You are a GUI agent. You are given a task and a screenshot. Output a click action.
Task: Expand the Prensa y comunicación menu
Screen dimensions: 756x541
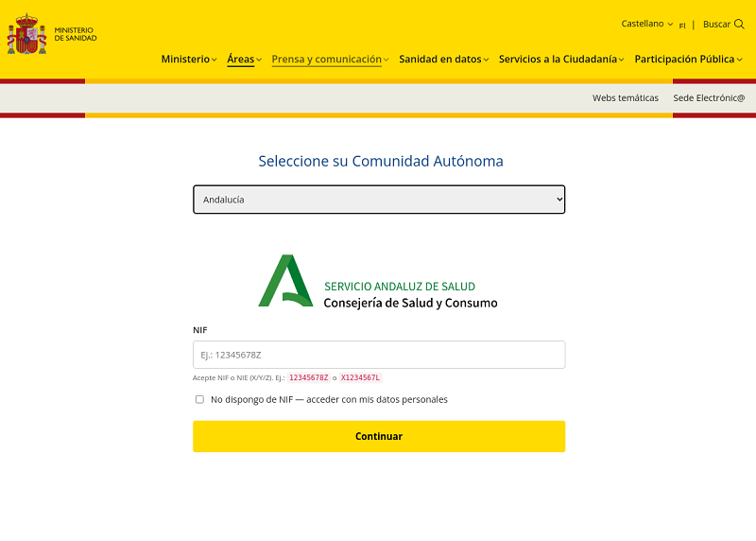(x=326, y=59)
